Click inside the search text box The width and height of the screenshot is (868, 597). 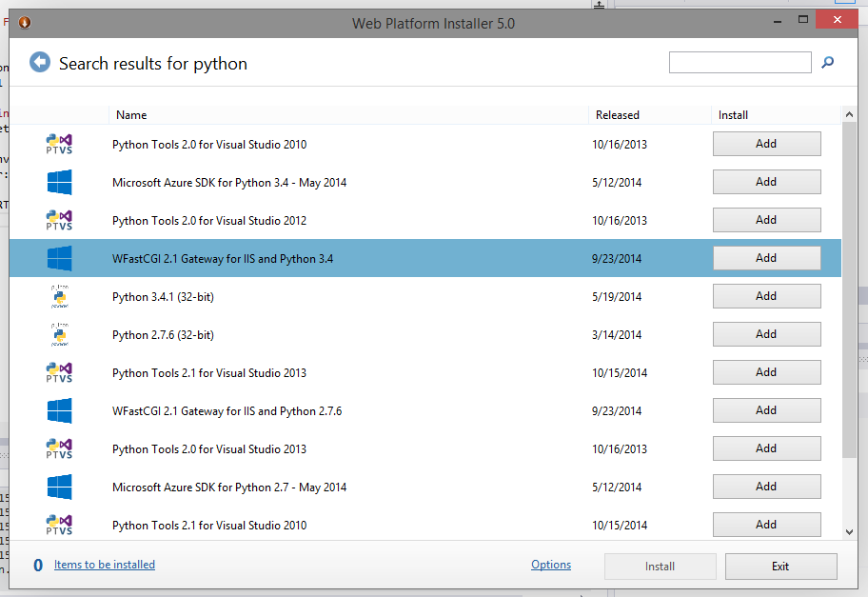740,62
